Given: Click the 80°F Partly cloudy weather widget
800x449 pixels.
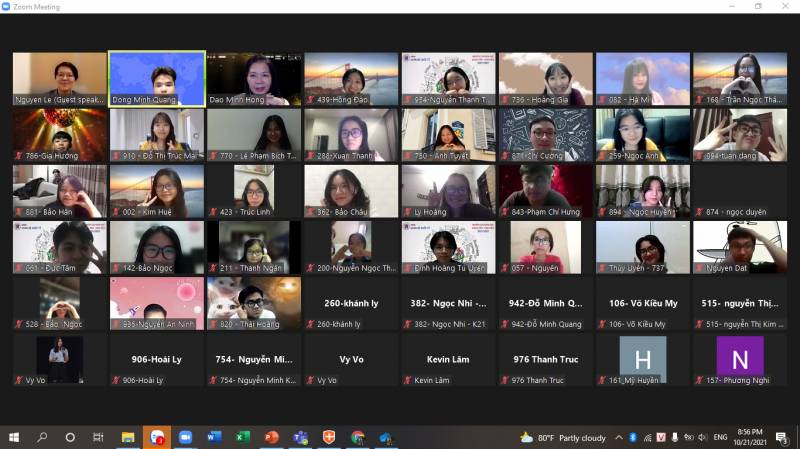Looking at the screenshot, I should coord(563,437).
